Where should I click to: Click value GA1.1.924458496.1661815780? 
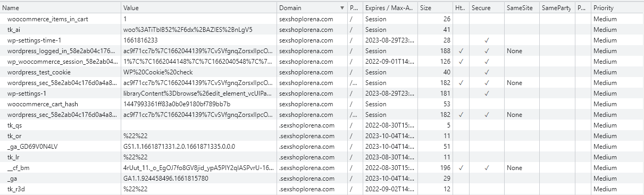click(x=166, y=179)
